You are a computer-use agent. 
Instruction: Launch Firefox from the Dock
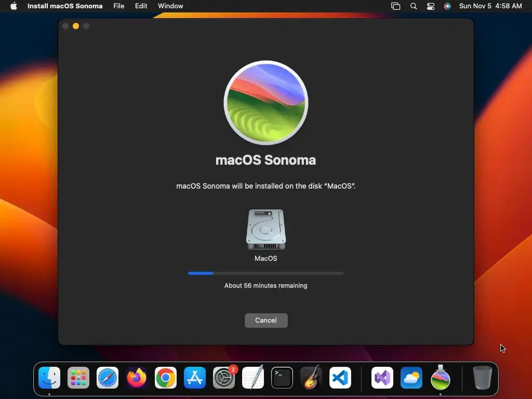point(137,378)
